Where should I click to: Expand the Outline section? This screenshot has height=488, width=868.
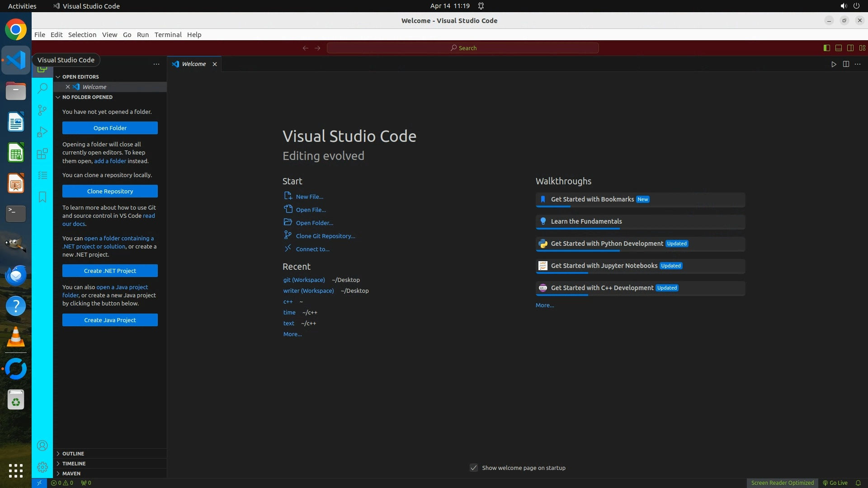coord(73,454)
